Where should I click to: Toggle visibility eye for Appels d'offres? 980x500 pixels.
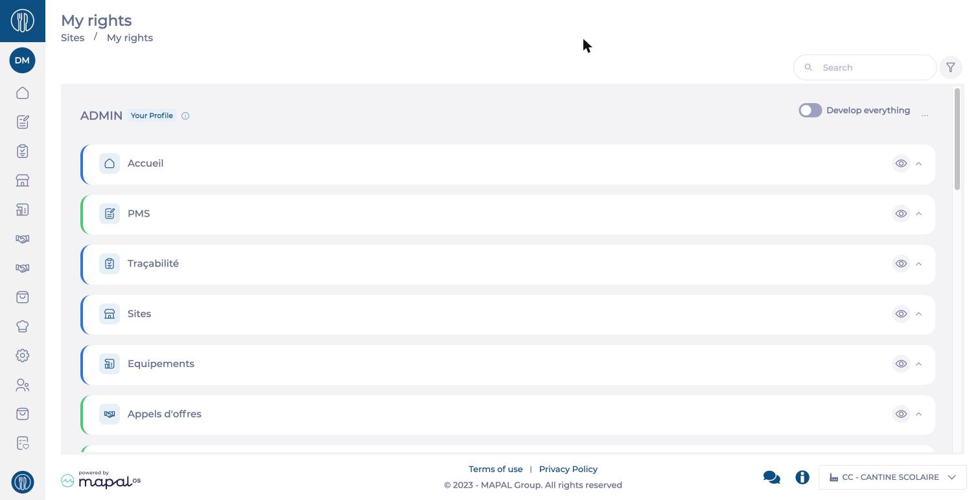click(x=901, y=414)
